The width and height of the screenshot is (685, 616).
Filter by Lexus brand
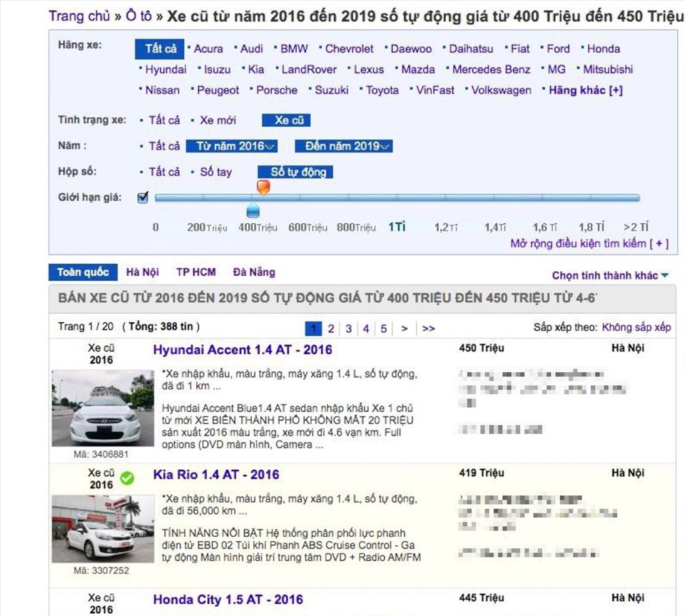[369, 69]
